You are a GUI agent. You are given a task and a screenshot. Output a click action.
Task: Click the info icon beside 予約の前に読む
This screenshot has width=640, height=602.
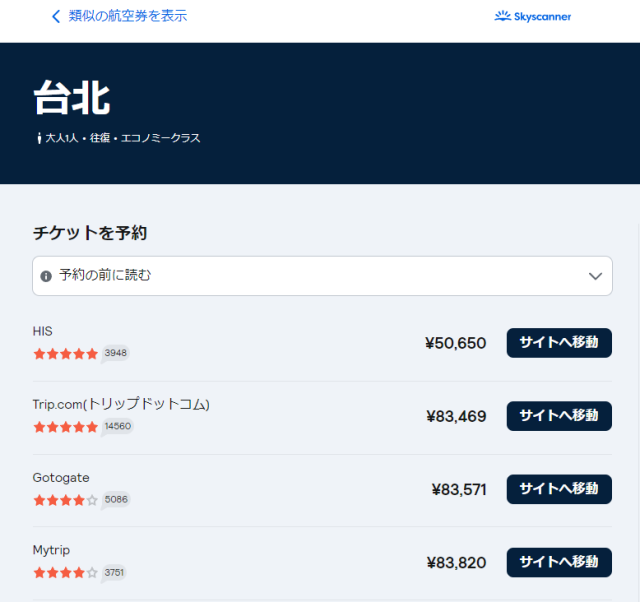click(46, 276)
